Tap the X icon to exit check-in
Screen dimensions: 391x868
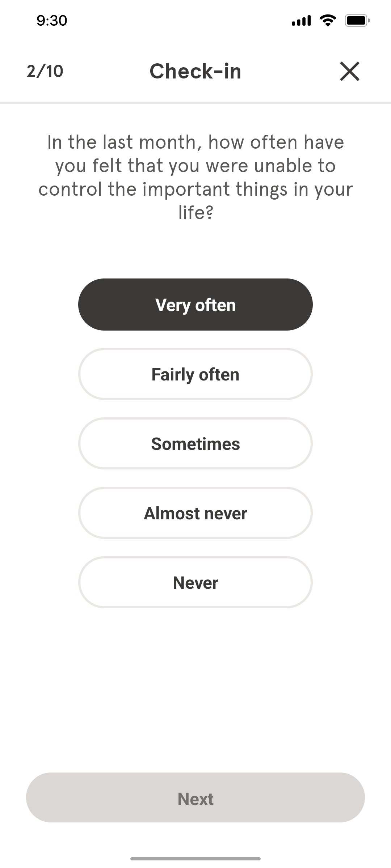point(350,71)
